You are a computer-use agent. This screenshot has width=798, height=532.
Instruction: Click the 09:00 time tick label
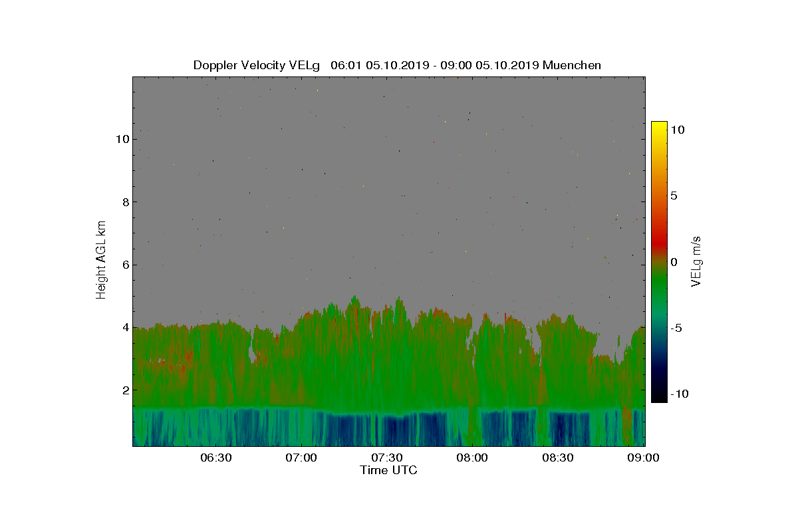(x=644, y=458)
